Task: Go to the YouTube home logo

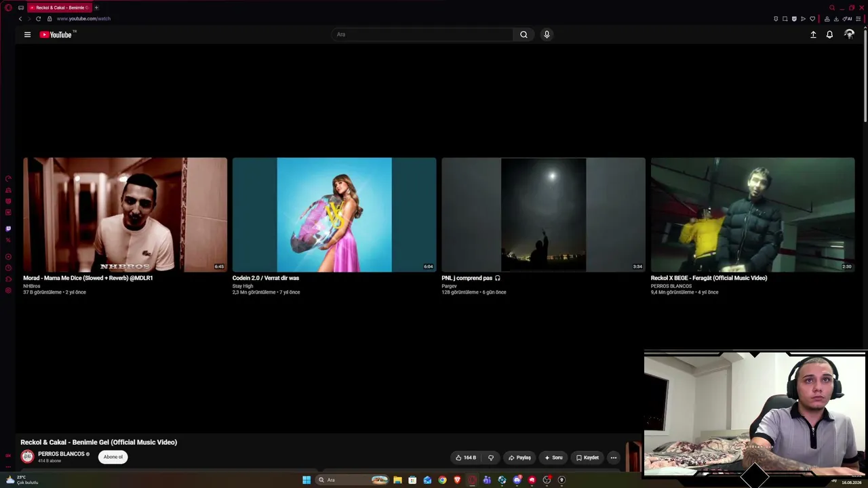Action: tap(57, 35)
